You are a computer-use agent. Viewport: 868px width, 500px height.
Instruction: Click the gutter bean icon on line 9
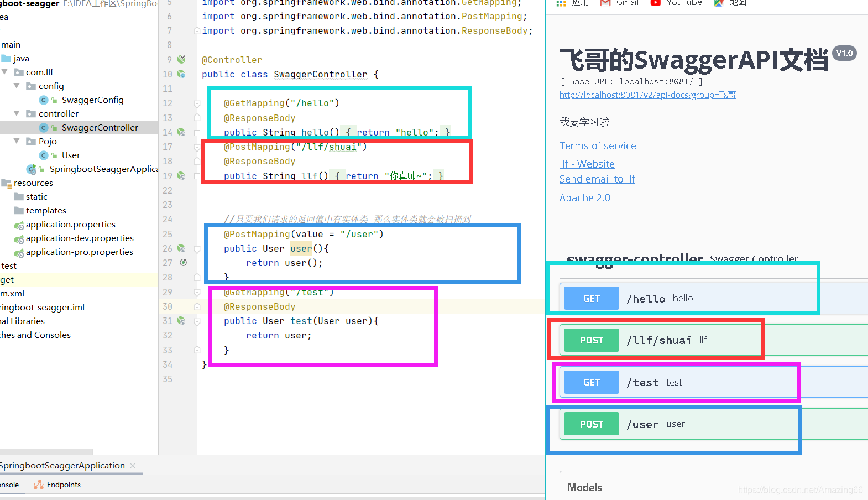(x=181, y=59)
